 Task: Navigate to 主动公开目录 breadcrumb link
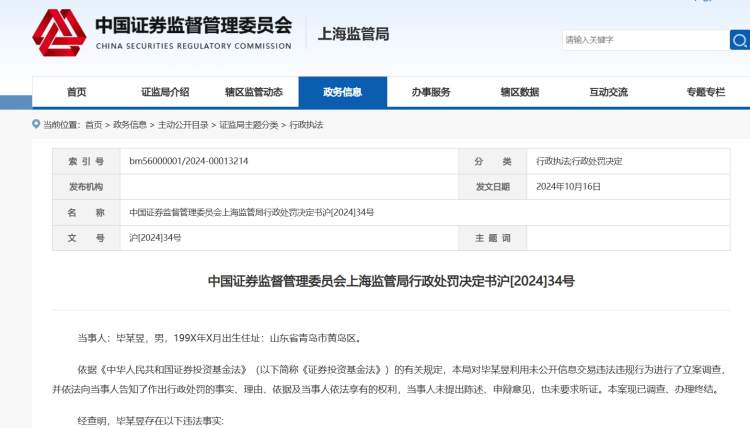click(182, 125)
